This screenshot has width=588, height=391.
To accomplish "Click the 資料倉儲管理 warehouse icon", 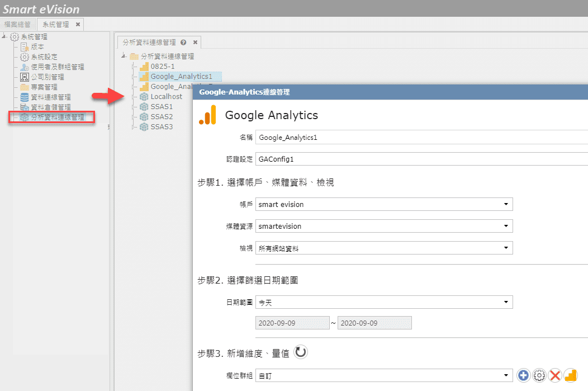I will 25,107.
